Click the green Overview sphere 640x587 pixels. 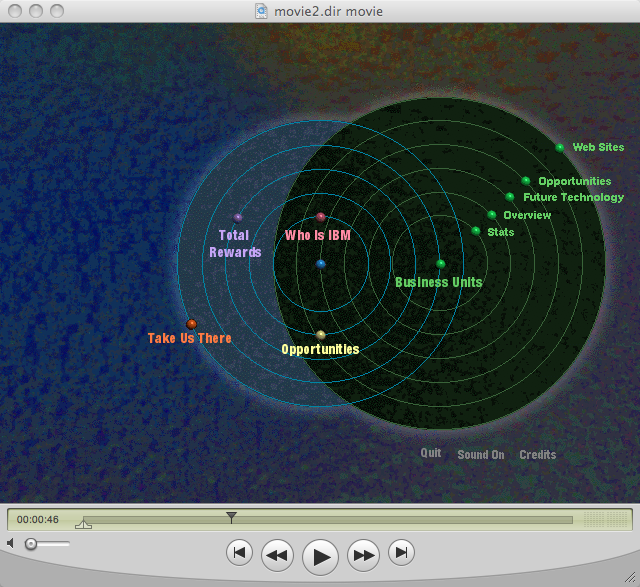click(x=492, y=215)
